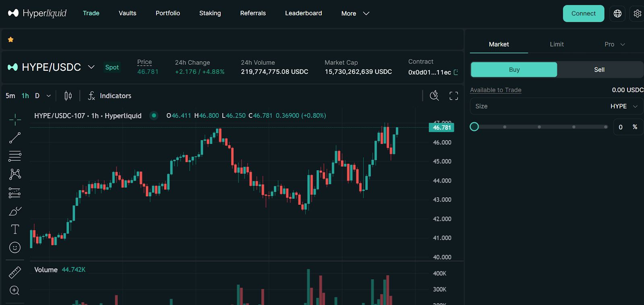
Task: Open the chart quick search clock icon
Action: pos(434,96)
